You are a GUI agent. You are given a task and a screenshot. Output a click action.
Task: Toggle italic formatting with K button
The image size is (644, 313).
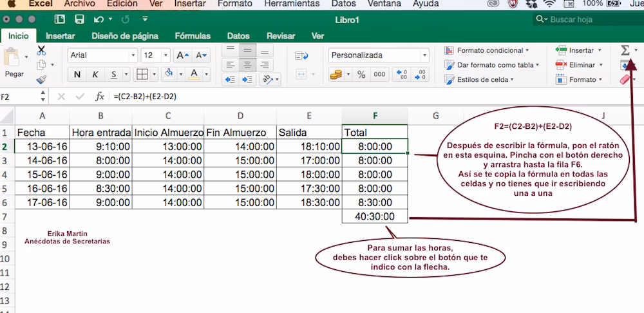coord(95,74)
